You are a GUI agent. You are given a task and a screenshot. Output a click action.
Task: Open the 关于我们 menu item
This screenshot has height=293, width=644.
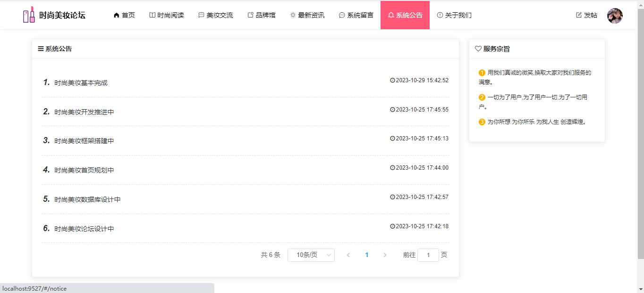(454, 15)
